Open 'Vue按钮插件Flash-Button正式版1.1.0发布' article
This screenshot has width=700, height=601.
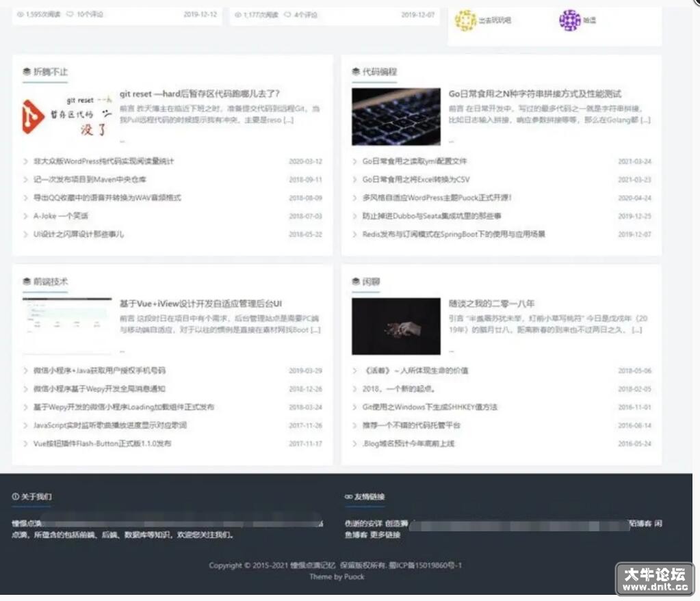pyautogui.click(x=102, y=444)
